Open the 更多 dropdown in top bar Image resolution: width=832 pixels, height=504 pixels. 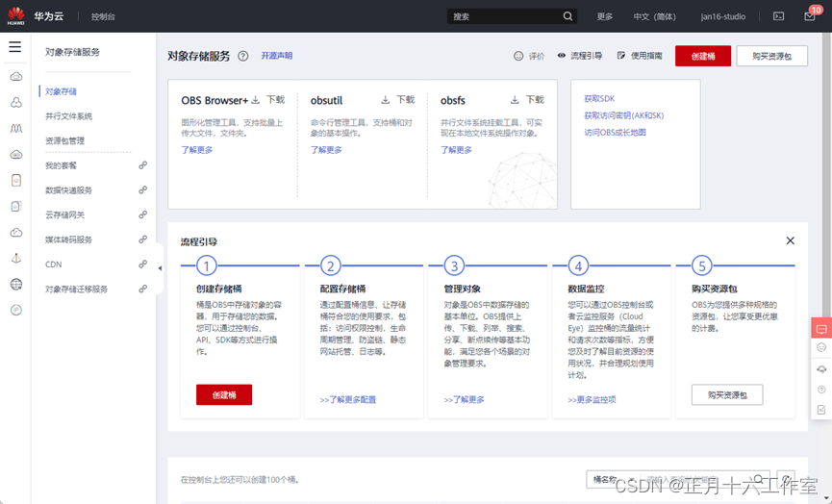coord(604,16)
